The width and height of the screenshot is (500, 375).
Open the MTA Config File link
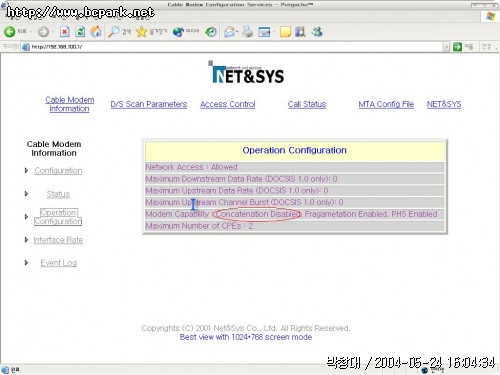click(386, 104)
